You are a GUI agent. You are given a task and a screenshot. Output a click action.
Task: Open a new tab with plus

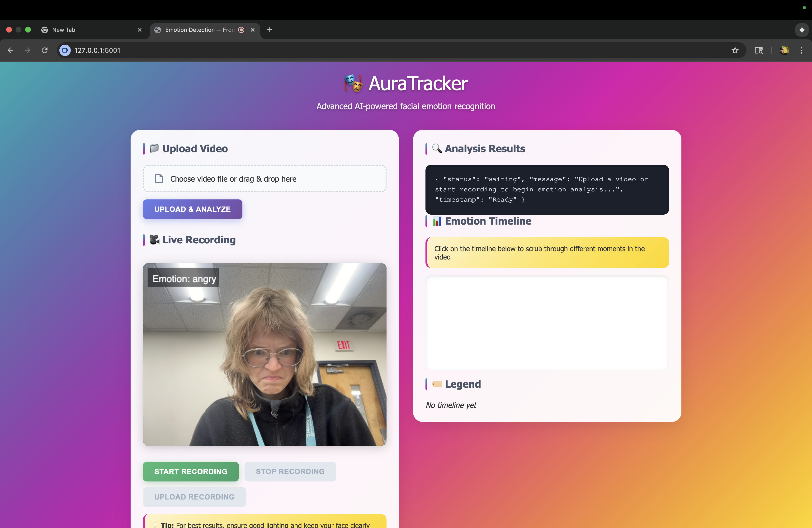pos(269,30)
